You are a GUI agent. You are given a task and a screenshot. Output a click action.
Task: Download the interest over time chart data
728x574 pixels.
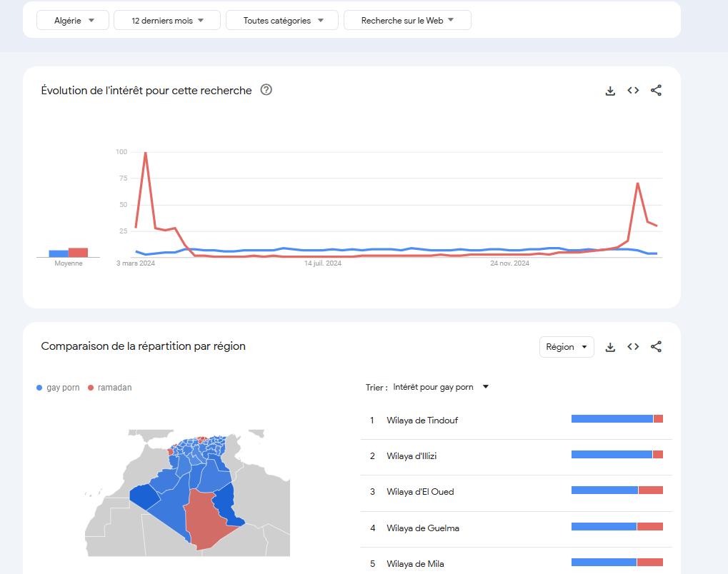(x=610, y=91)
